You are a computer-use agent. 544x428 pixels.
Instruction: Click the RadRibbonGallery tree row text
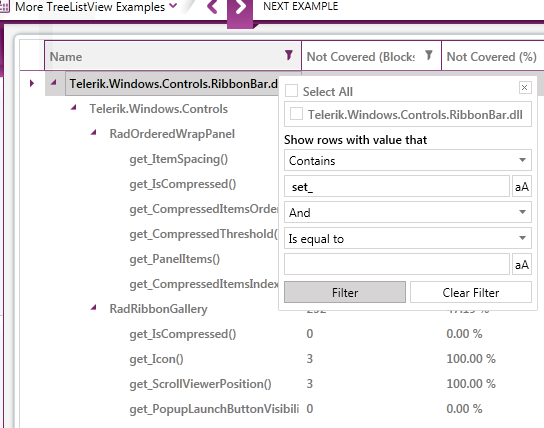click(x=158, y=308)
